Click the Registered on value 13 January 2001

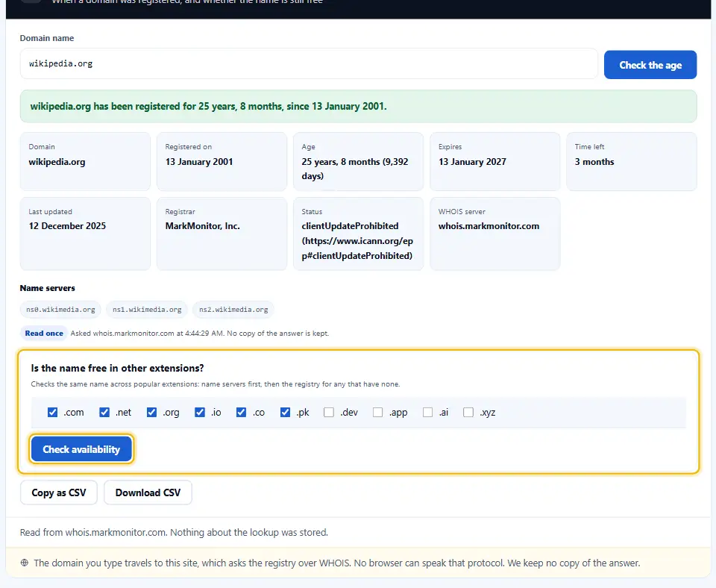click(199, 162)
